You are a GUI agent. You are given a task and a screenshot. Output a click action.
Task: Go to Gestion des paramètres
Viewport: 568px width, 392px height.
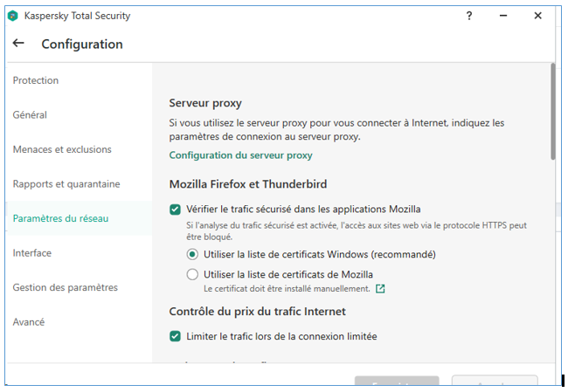pyautogui.click(x=65, y=287)
